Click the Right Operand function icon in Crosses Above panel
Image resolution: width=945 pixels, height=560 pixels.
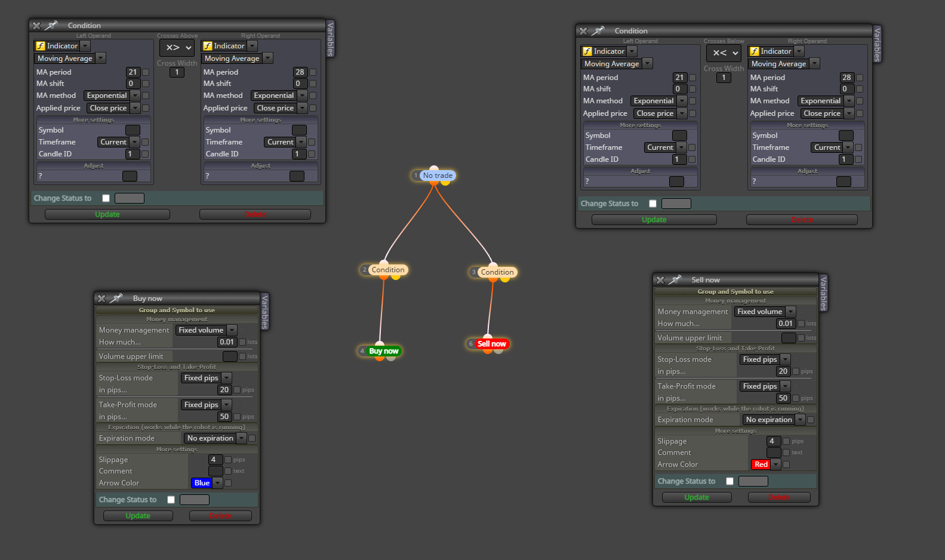pos(208,46)
